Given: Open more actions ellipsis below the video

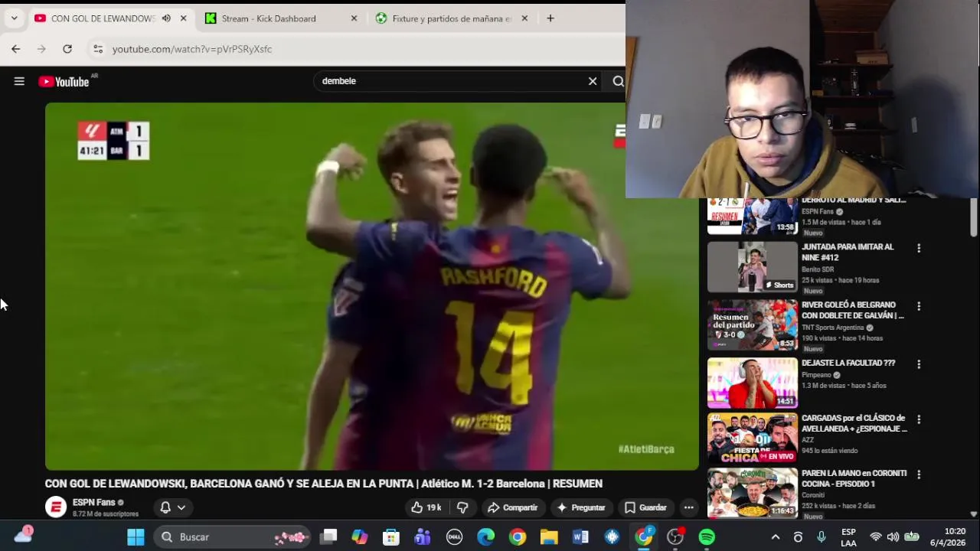Looking at the screenshot, I should [x=689, y=507].
